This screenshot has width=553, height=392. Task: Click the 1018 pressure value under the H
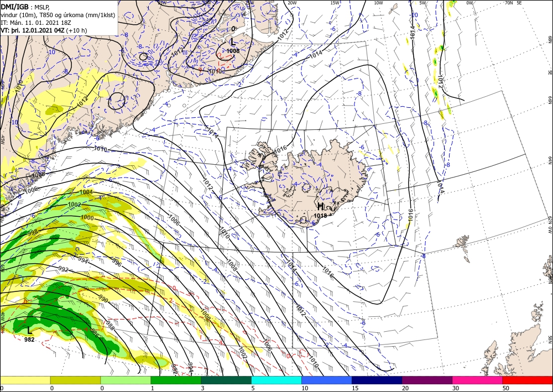click(321, 216)
